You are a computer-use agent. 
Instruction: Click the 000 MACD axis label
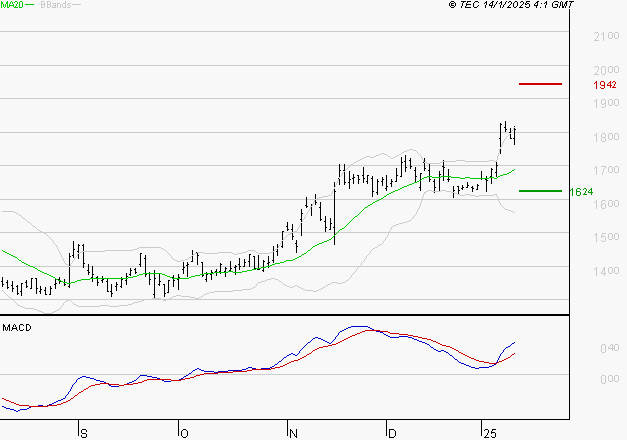point(609,379)
